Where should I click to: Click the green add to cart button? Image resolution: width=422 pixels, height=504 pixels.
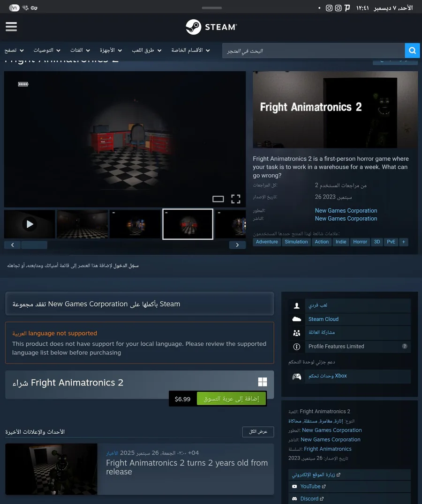pos(231,399)
